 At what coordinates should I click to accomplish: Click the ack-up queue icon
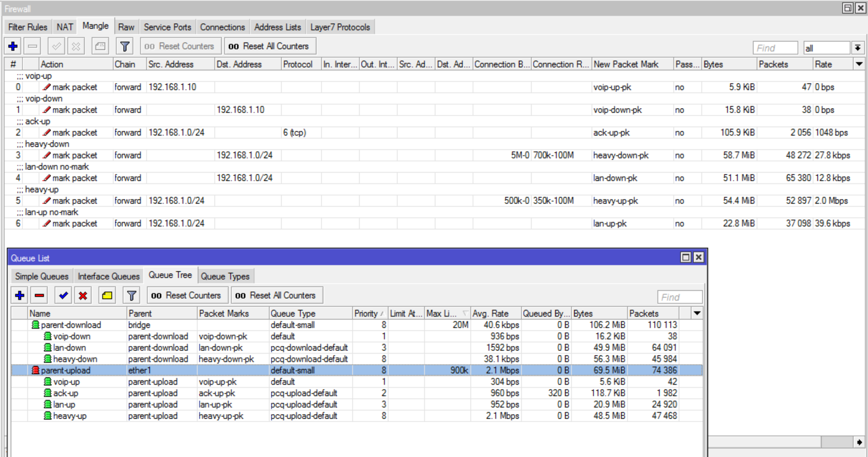47,393
